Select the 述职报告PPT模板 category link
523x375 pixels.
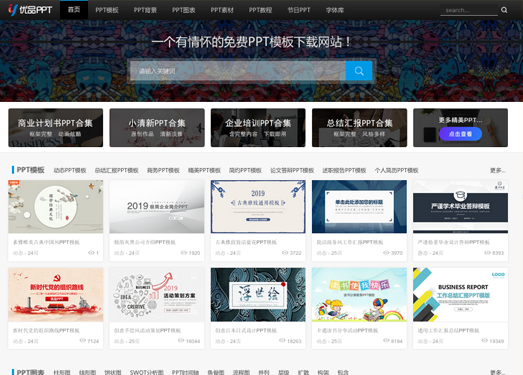pyautogui.click(x=344, y=170)
